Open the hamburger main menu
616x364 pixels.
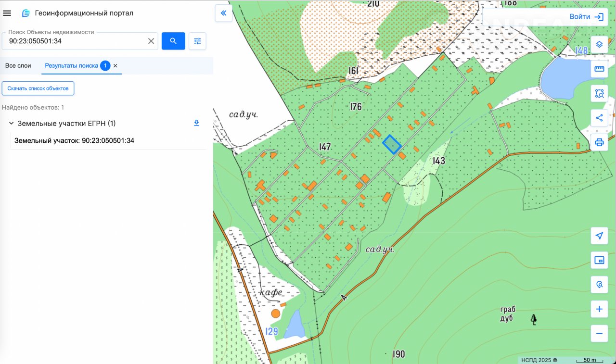coord(7,13)
